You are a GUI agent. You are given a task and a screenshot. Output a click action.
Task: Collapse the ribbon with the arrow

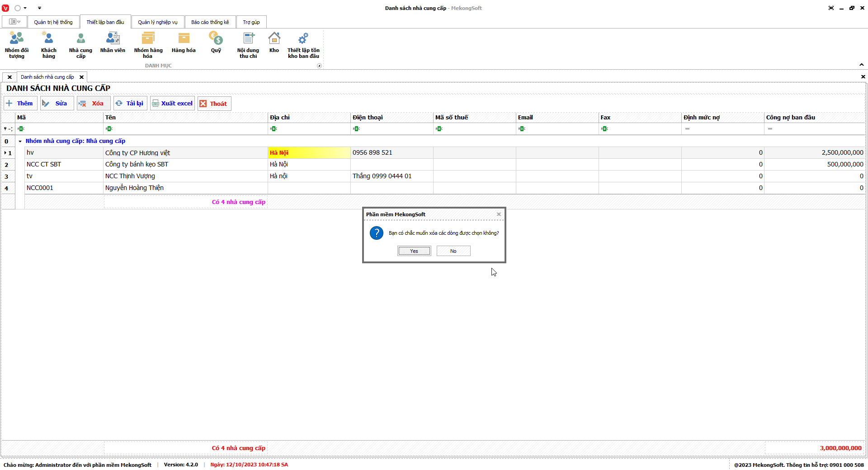[861, 65]
